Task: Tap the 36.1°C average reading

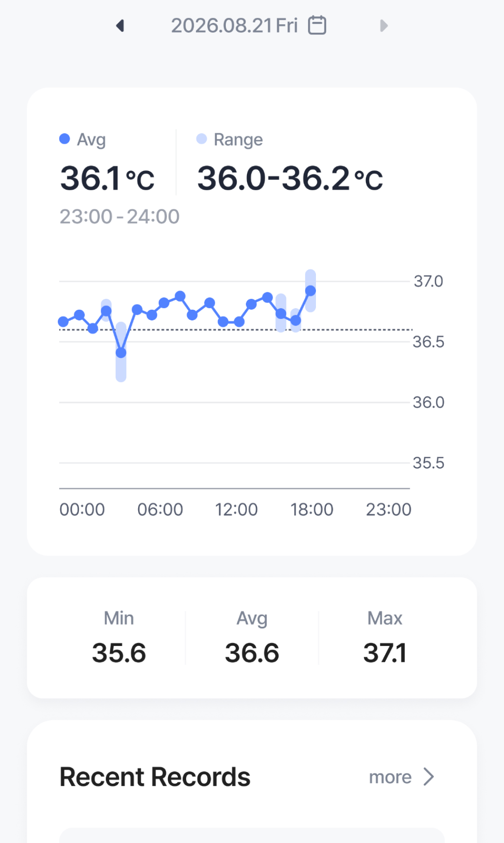Action: pyautogui.click(x=107, y=178)
